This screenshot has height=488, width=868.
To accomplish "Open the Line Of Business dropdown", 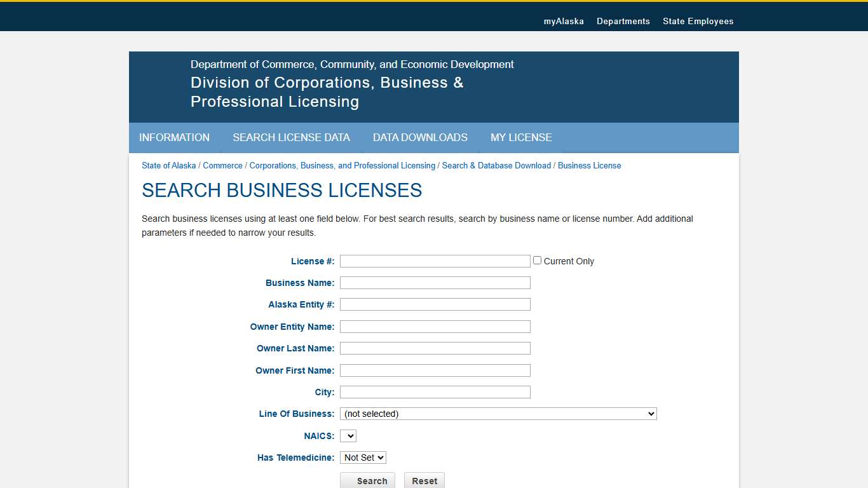I will click(498, 413).
